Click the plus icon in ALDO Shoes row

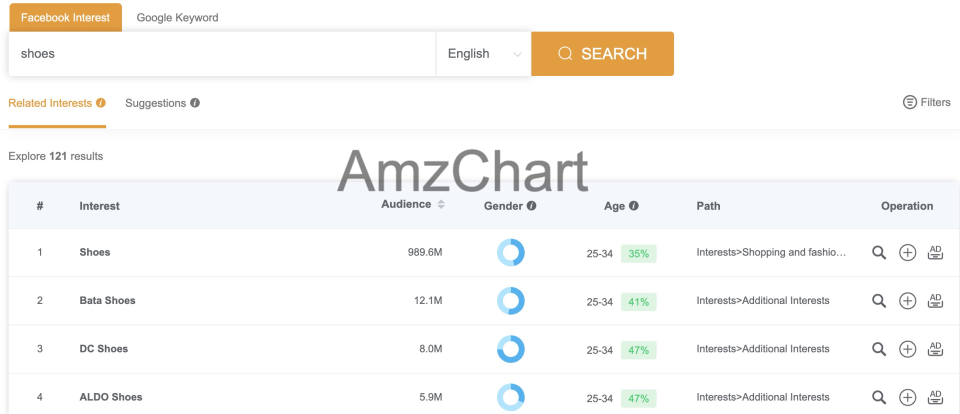(x=907, y=397)
